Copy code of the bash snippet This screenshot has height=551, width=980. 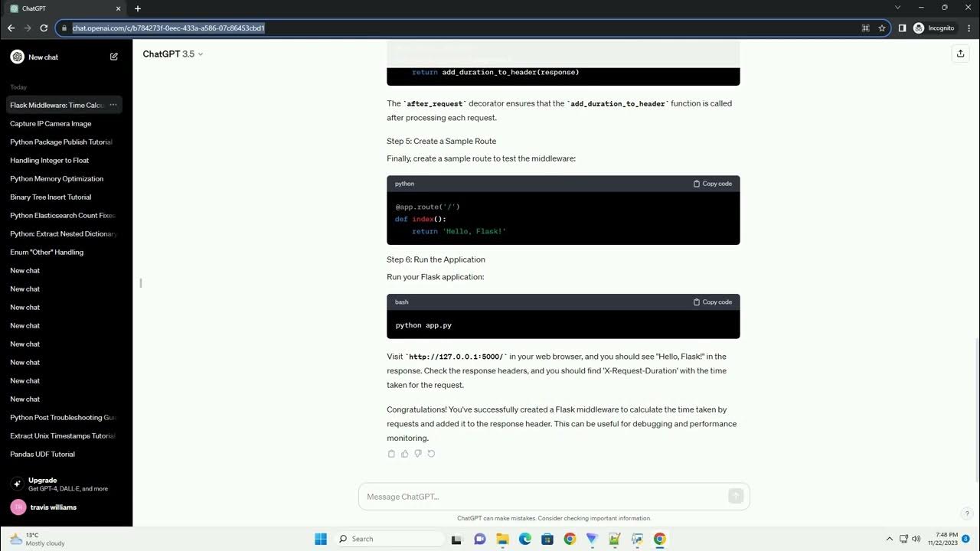(x=713, y=302)
